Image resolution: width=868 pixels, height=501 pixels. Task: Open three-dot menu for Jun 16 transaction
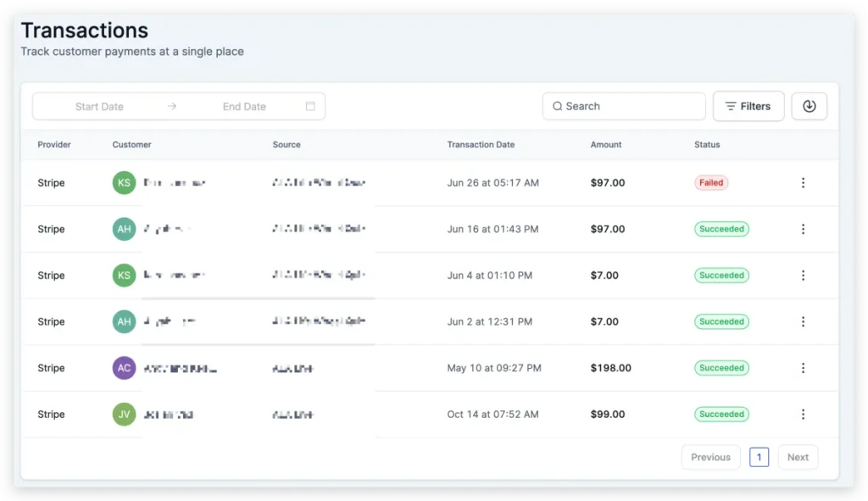803,229
